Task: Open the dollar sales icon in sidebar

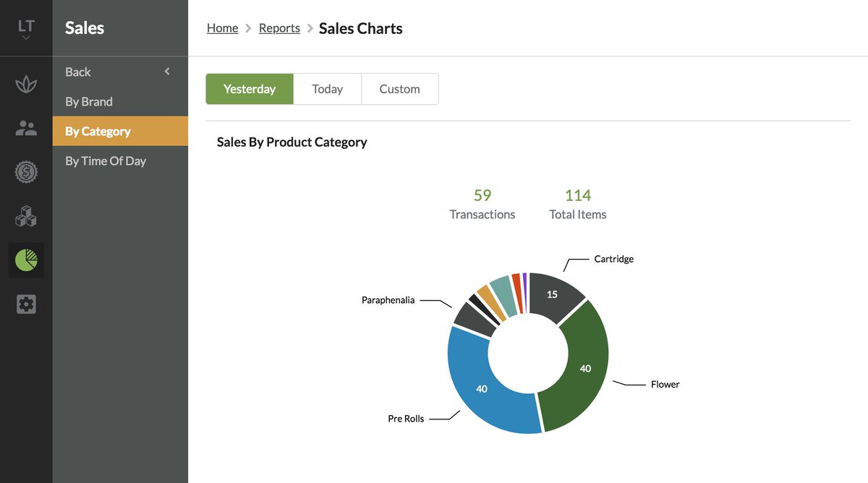Action: coord(26,171)
